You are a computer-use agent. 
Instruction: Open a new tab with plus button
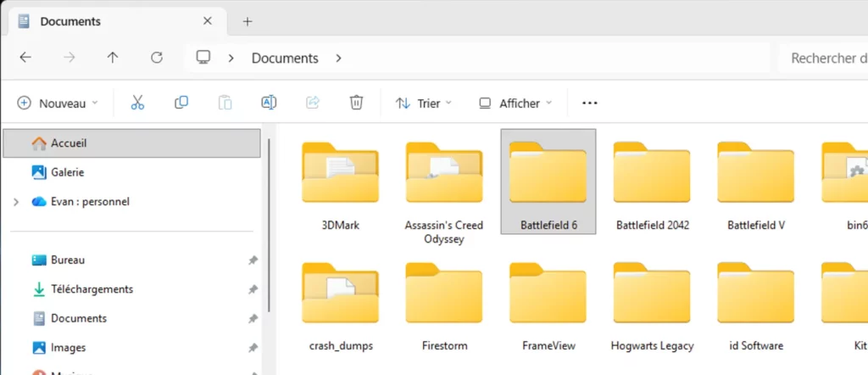(248, 21)
